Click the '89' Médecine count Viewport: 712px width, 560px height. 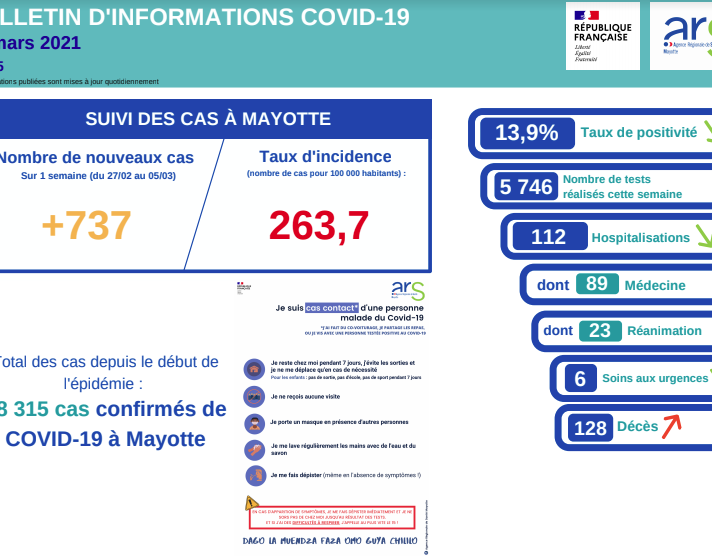(597, 284)
